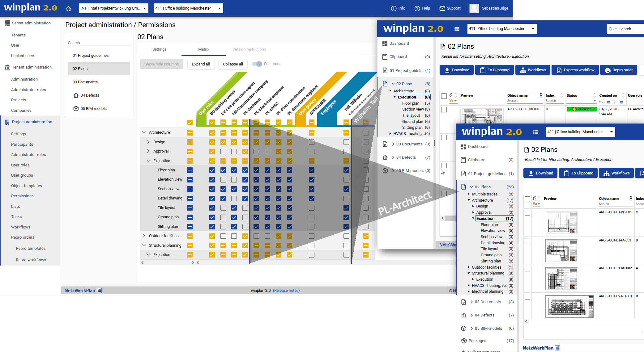Screen dimensions: 644x352
Task: Open the INT Intal Projektentwicklung tenant dropdown
Action: (113, 8)
